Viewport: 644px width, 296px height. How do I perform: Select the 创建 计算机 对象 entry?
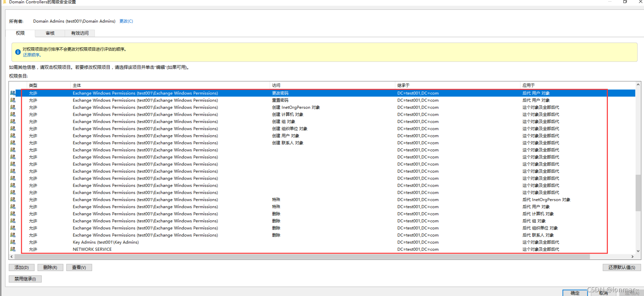287,114
